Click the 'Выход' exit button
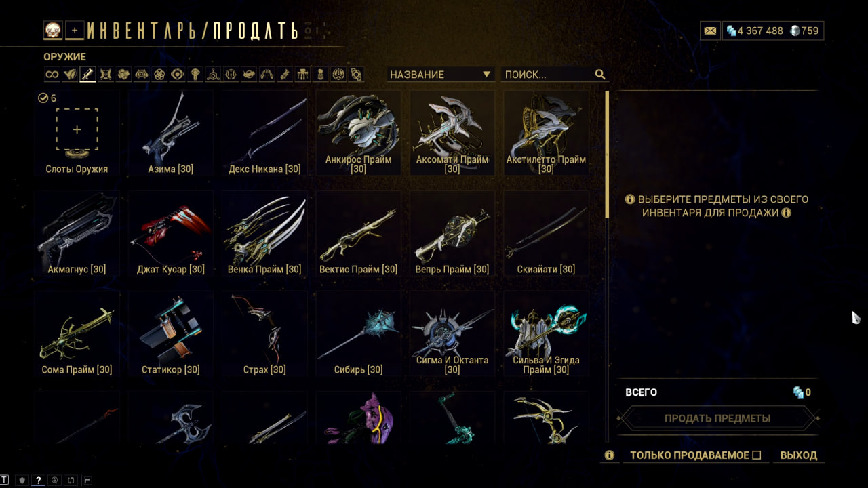The image size is (868, 488). (x=799, y=455)
